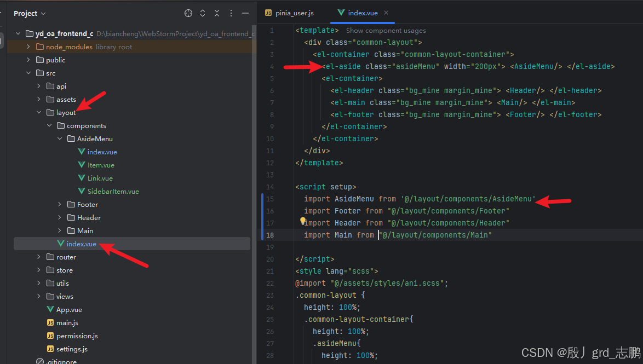This screenshot has width=643, height=364.
Task: Open the Project view dropdown
Action: (30, 14)
